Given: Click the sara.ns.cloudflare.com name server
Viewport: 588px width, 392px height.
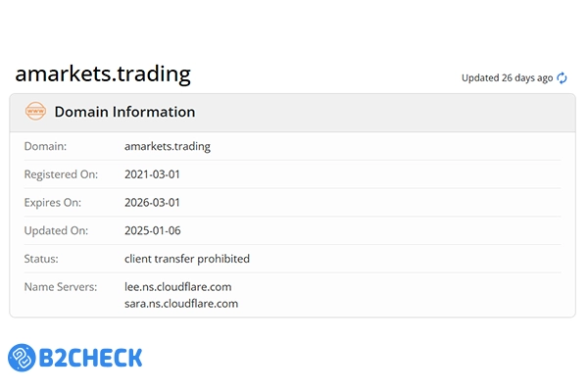Looking at the screenshot, I should pyautogui.click(x=181, y=304).
